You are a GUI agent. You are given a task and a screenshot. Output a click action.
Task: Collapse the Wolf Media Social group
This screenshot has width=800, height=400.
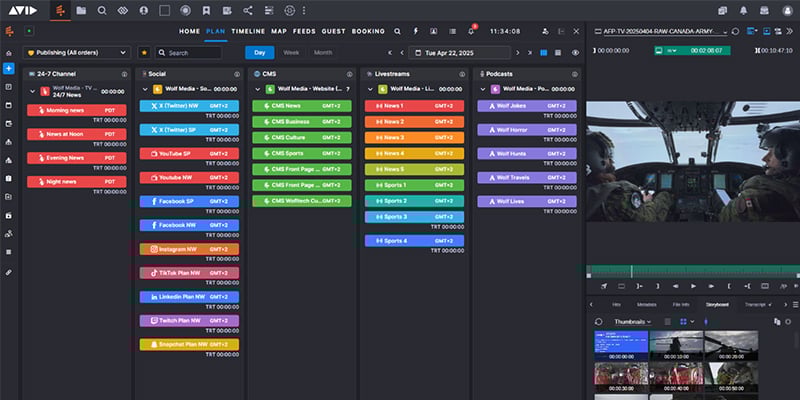(x=145, y=89)
